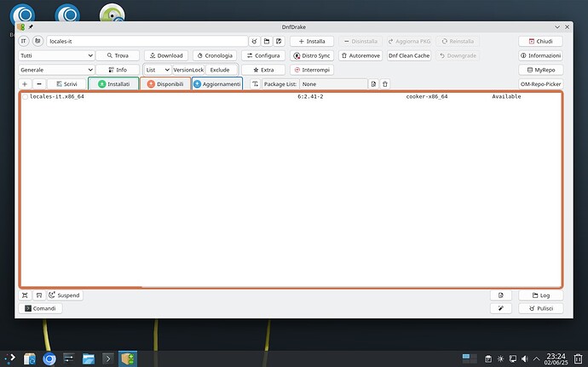The width and height of the screenshot is (588, 367).
Task: Open the Generale category dropdown
Action: click(x=56, y=70)
